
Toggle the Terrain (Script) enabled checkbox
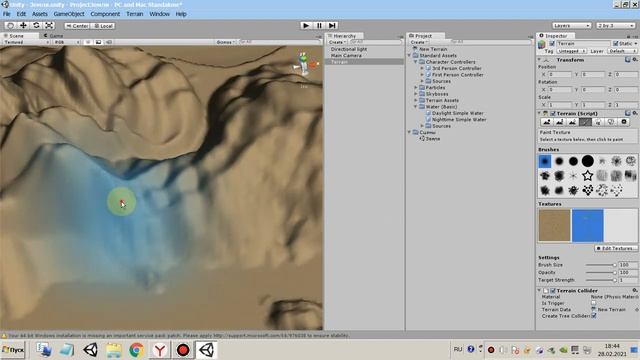click(x=553, y=113)
